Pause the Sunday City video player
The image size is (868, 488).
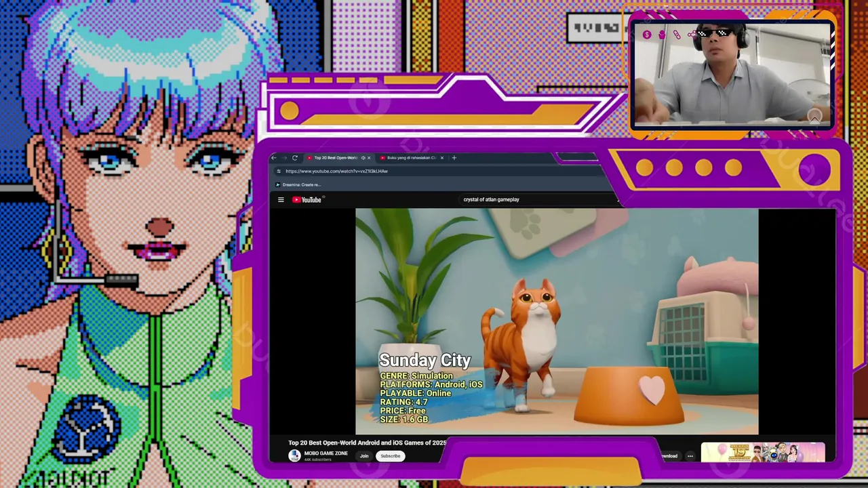(x=557, y=321)
